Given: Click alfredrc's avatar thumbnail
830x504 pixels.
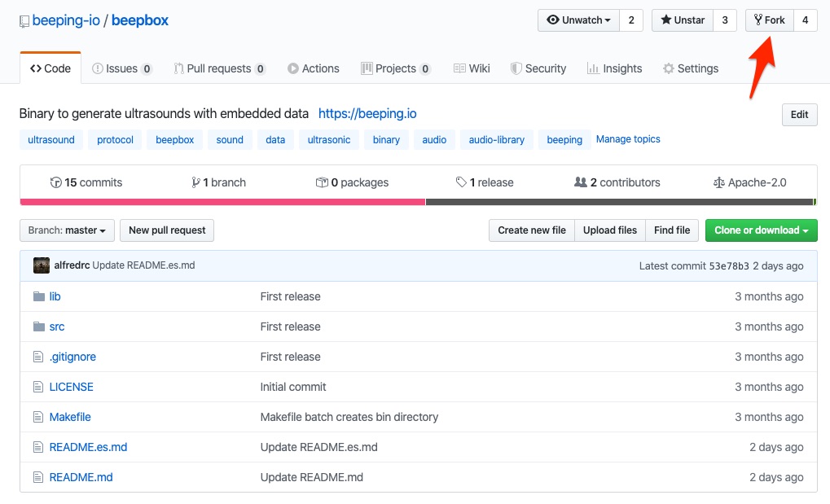Looking at the screenshot, I should click(x=42, y=265).
